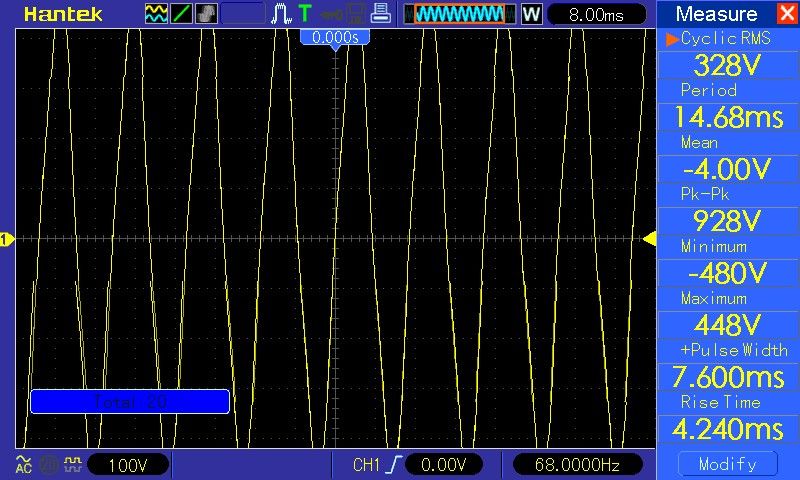Click the 100V vertical scale readout
Viewport: 800px width, 480px height.
pos(128,465)
